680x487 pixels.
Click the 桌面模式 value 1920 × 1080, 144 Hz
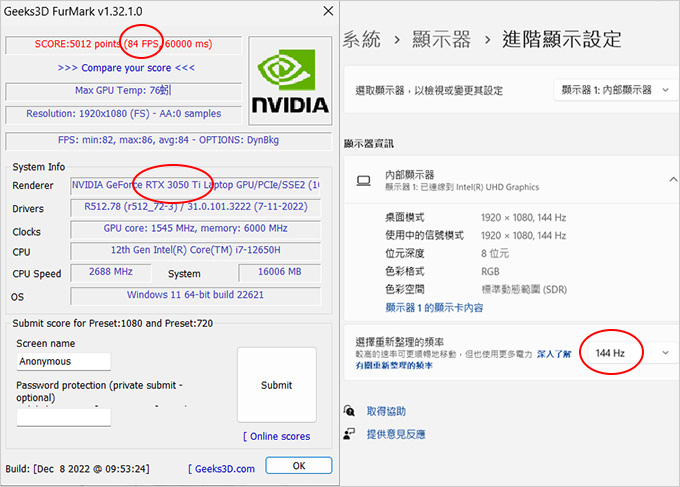tap(523, 218)
